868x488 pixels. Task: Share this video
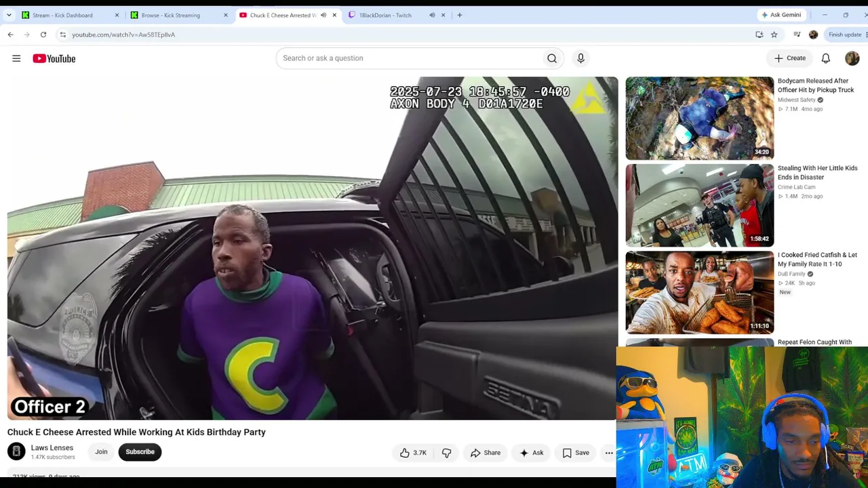click(x=486, y=453)
